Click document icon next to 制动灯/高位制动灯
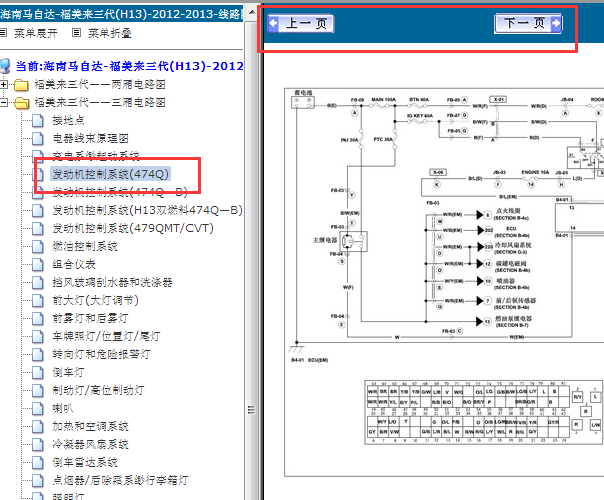Viewport: 604px width, 500px height. [38, 390]
